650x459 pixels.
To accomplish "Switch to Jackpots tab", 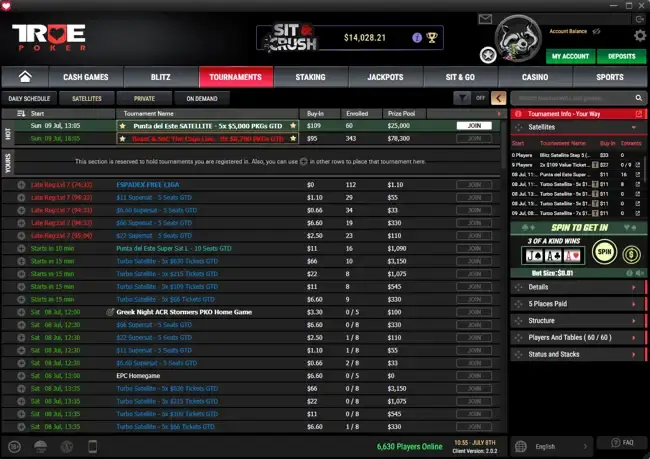I will pos(385,77).
